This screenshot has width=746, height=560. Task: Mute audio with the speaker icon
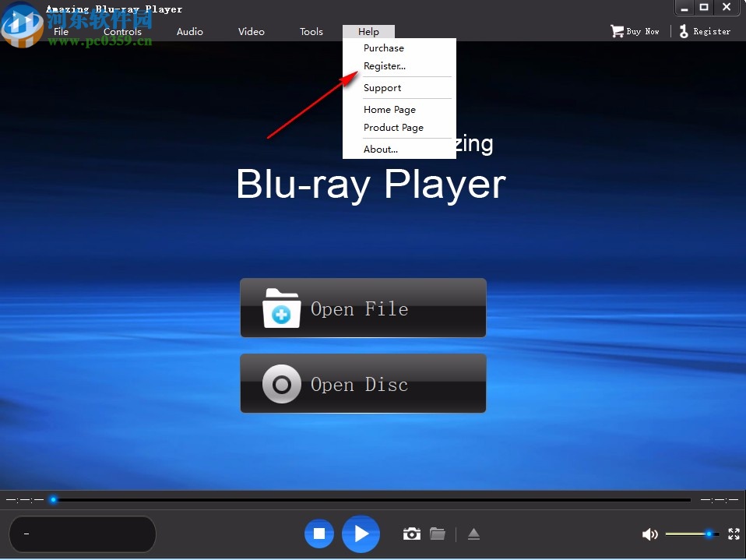[650, 534]
